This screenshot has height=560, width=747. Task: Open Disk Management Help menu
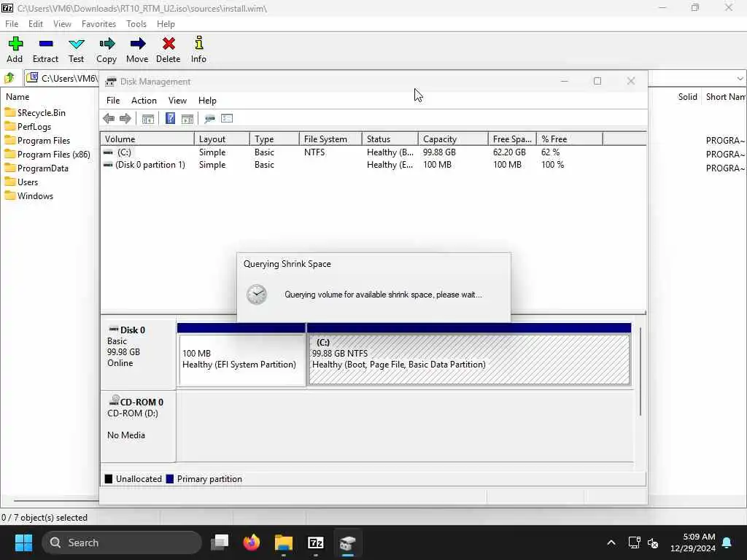click(207, 101)
